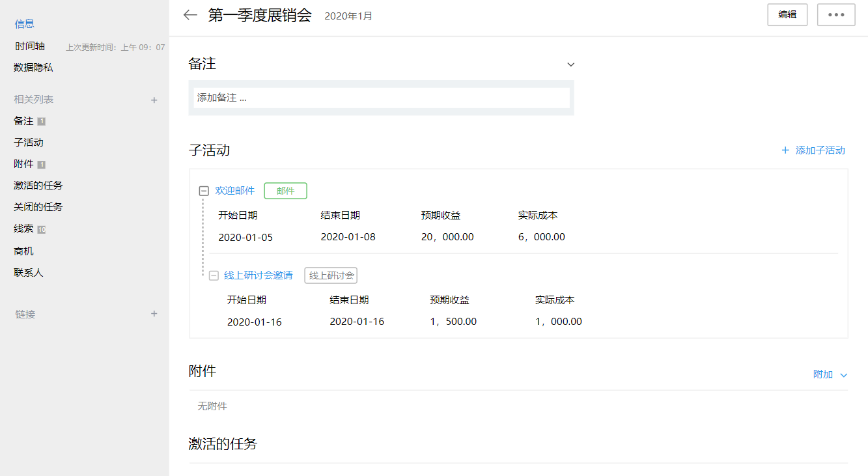Click the plus icon next to 相关列表
The height and width of the screenshot is (476, 868).
154,100
